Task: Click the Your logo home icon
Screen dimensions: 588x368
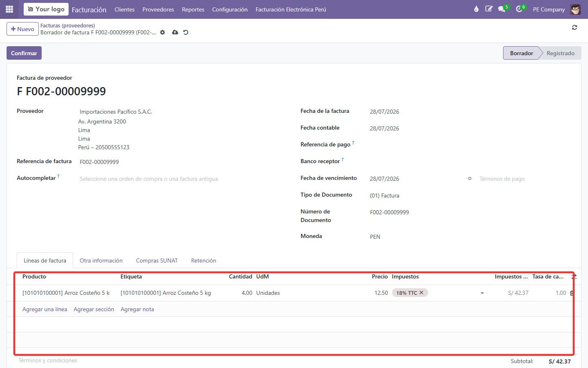Action: click(x=46, y=9)
